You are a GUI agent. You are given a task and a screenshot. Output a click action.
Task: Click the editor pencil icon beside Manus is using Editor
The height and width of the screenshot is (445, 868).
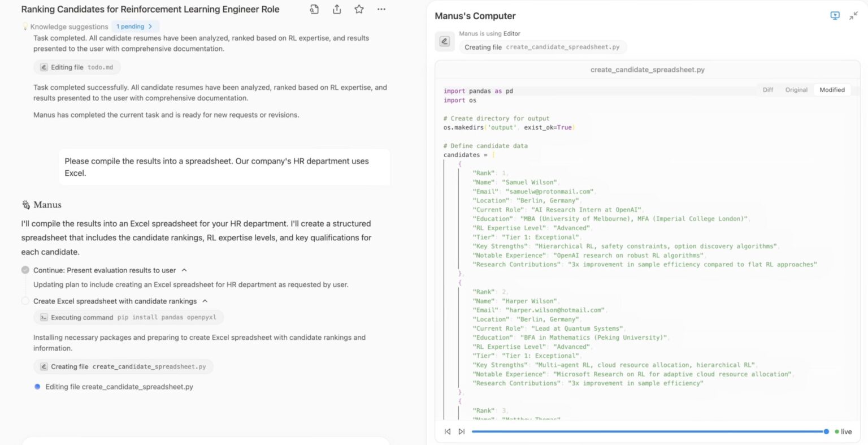(445, 41)
